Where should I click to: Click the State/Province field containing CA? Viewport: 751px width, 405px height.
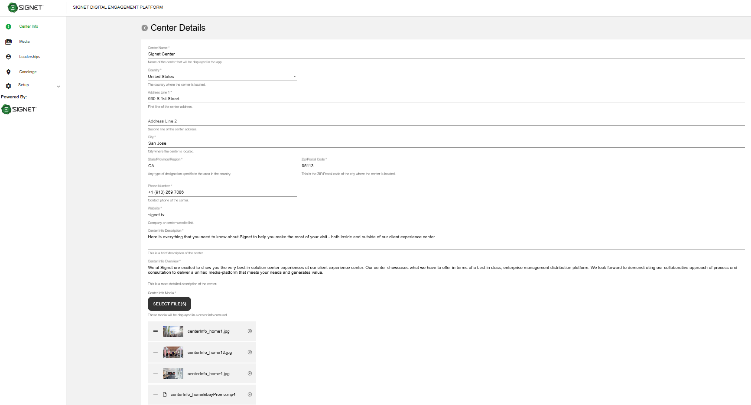click(x=222, y=166)
